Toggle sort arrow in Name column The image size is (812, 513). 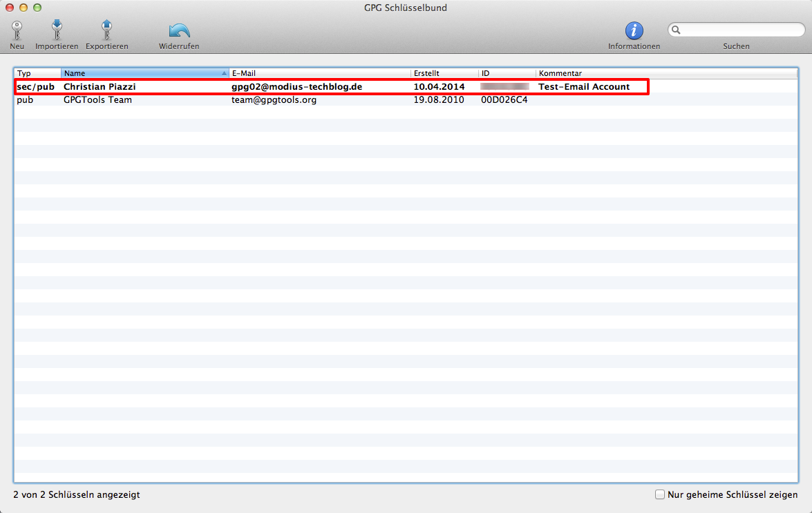tap(224, 73)
